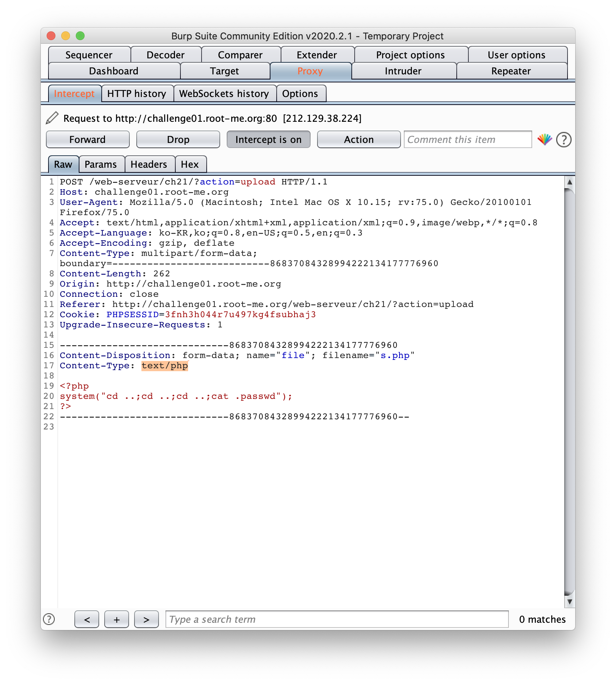Click the plus search options button

[x=117, y=619]
